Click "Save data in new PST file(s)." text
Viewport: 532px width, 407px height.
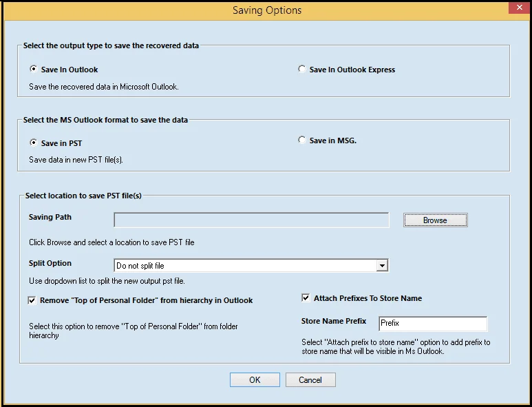(x=76, y=160)
